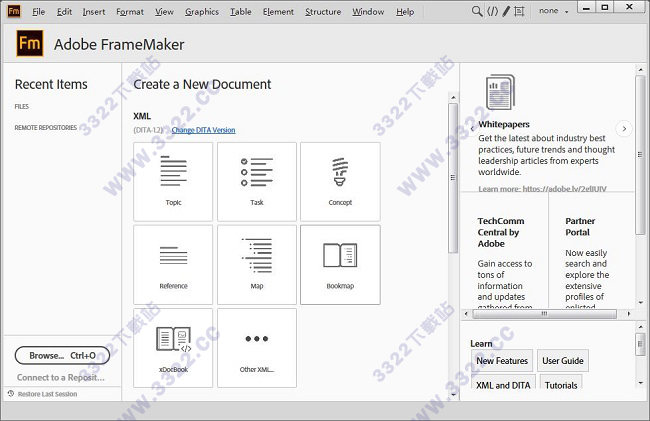Screen dimensions: 650x421
Task: Open the 'none' workspace dropdown
Action: [554, 11]
